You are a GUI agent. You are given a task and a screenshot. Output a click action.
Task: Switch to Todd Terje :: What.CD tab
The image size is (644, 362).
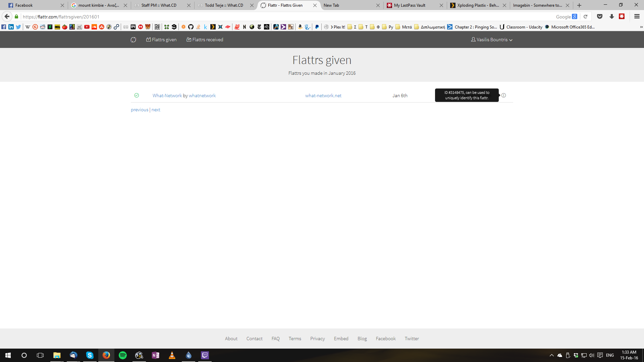(x=225, y=5)
